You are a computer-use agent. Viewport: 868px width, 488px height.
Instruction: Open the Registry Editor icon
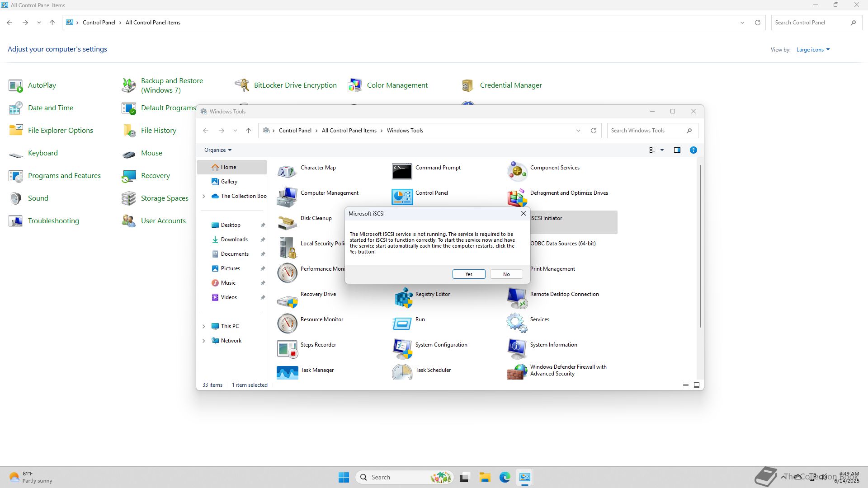click(x=402, y=298)
